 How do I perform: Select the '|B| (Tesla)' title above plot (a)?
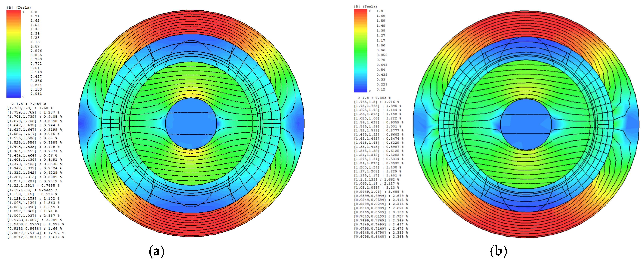(x=19, y=7)
